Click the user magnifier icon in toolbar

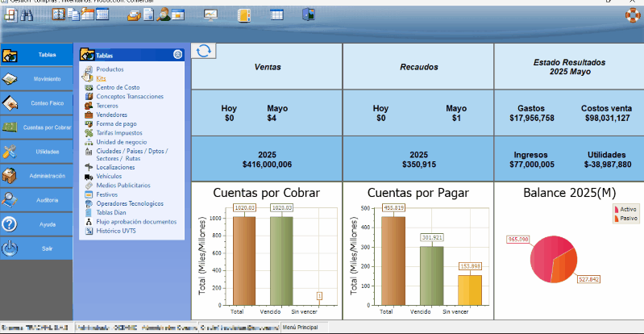164,15
